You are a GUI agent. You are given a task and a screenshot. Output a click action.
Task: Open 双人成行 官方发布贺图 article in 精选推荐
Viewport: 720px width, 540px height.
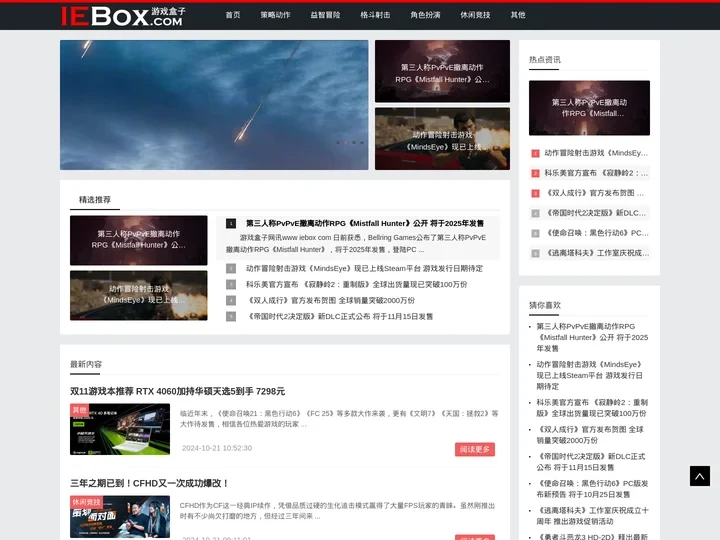[330, 301]
